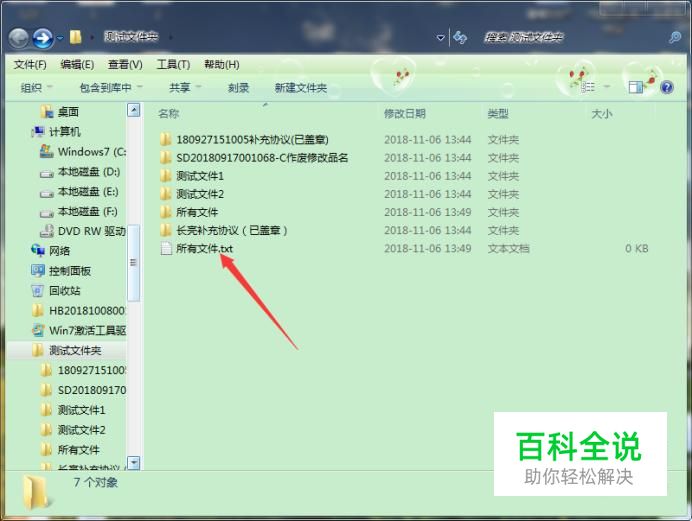
Task: Click the refresh button in address bar
Action: point(460,37)
